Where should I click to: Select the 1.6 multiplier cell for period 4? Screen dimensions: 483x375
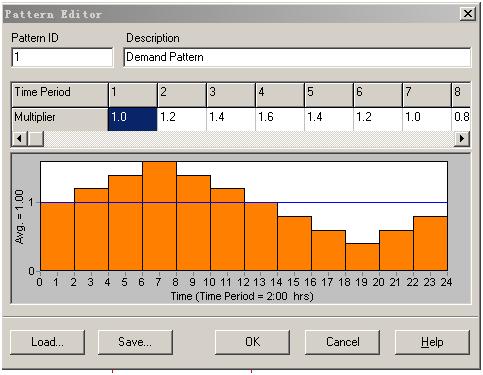[280, 119]
